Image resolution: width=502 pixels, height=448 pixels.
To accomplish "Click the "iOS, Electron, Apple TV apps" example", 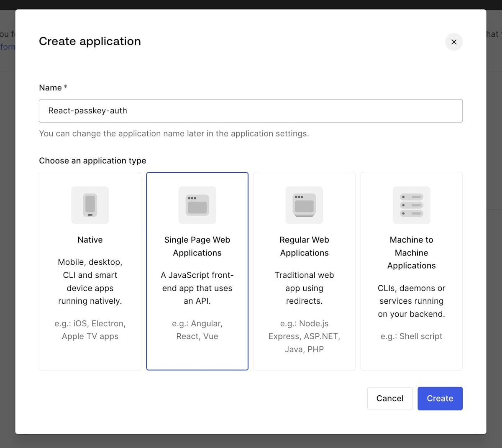I will tap(90, 330).
